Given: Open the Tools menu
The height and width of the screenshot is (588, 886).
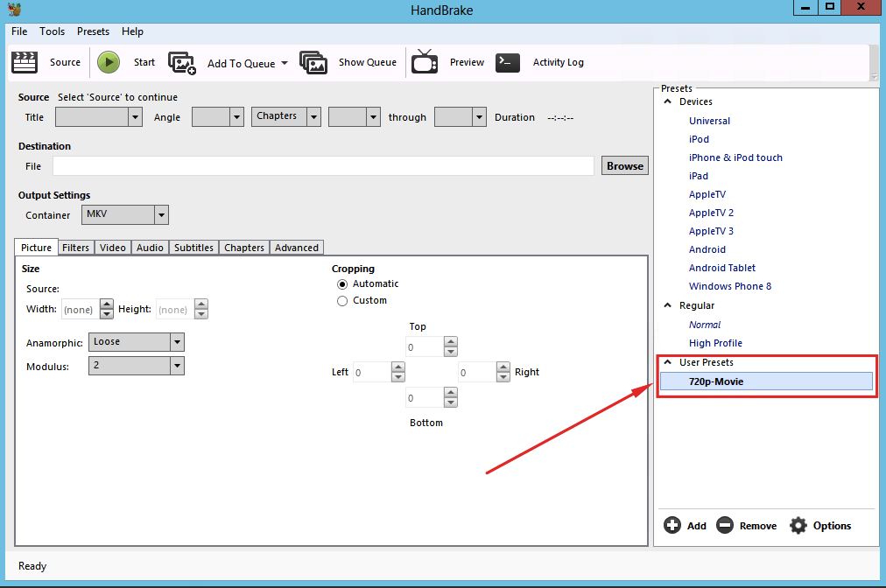Looking at the screenshot, I should (52, 31).
